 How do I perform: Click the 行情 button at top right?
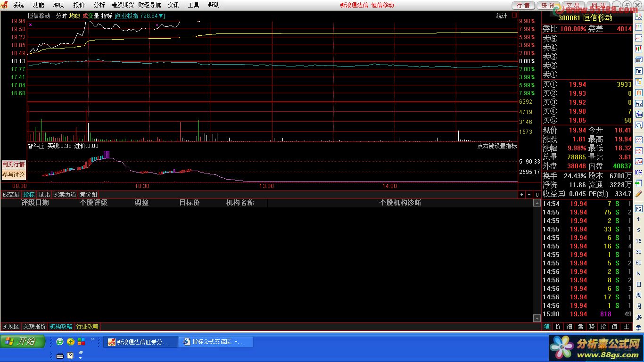(x=523, y=6)
